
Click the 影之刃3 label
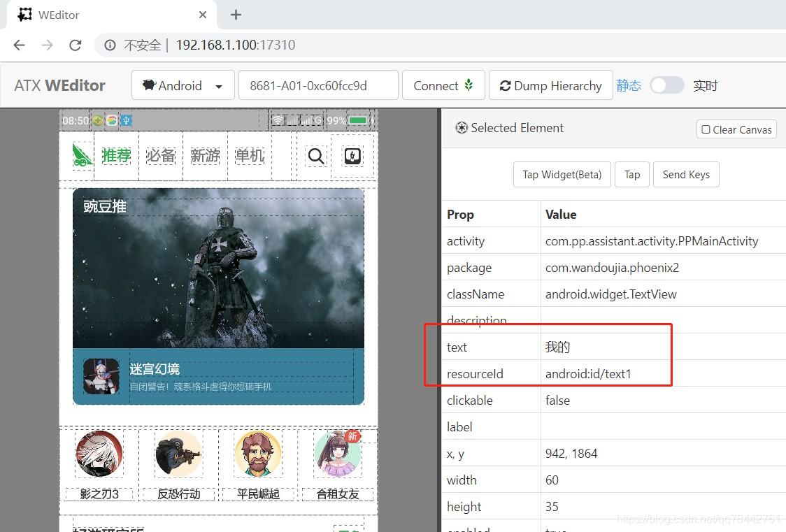[99, 494]
